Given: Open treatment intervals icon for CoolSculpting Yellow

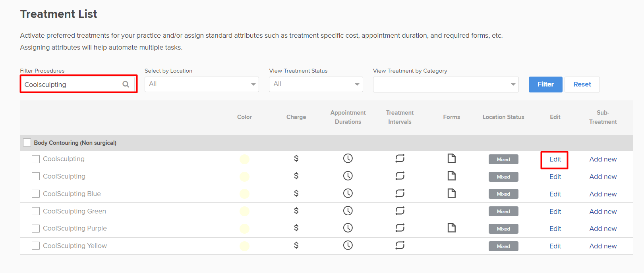Looking at the screenshot, I should click(400, 245).
